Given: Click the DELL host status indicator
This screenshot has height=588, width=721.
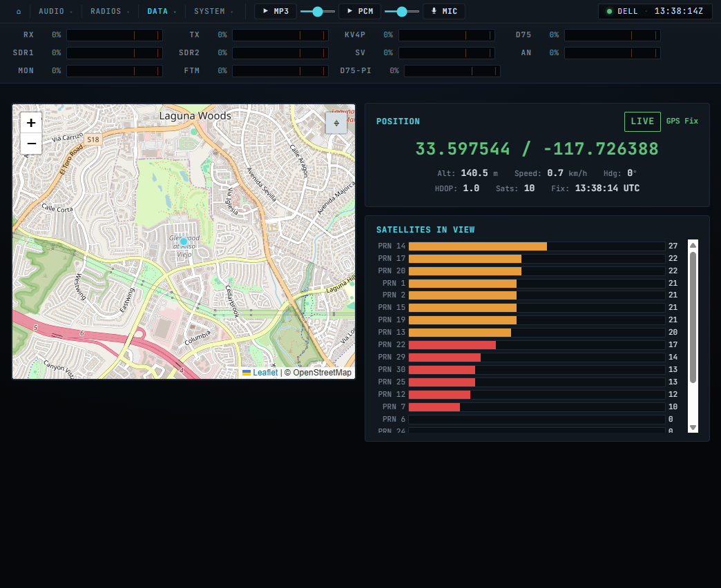Looking at the screenshot, I should point(622,11).
